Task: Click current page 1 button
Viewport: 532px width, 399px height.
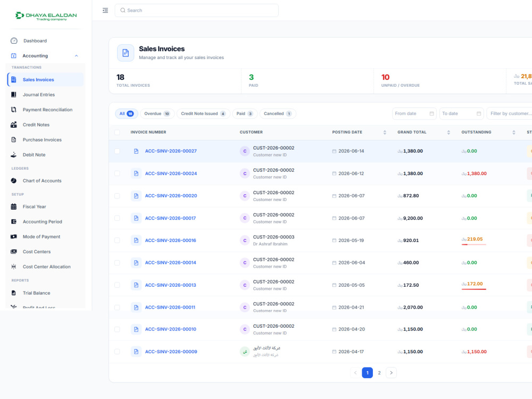Action: (368, 373)
